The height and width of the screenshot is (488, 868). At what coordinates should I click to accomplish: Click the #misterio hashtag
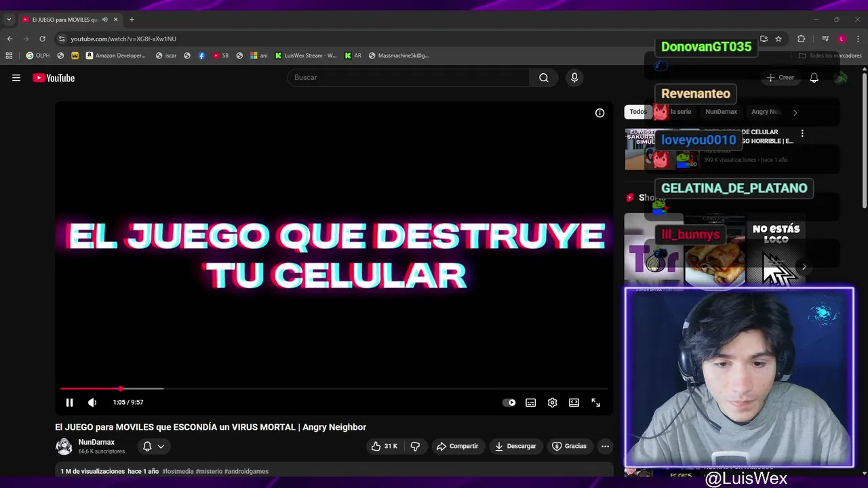coord(208,471)
